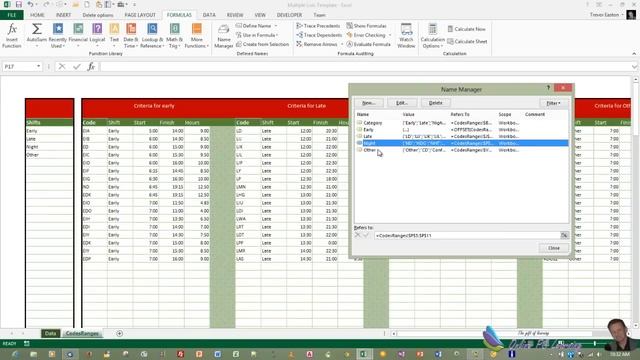Click the Redo icon in quick access toolbar
Viewport: 640px width, 360px height.
click(46, 4)
